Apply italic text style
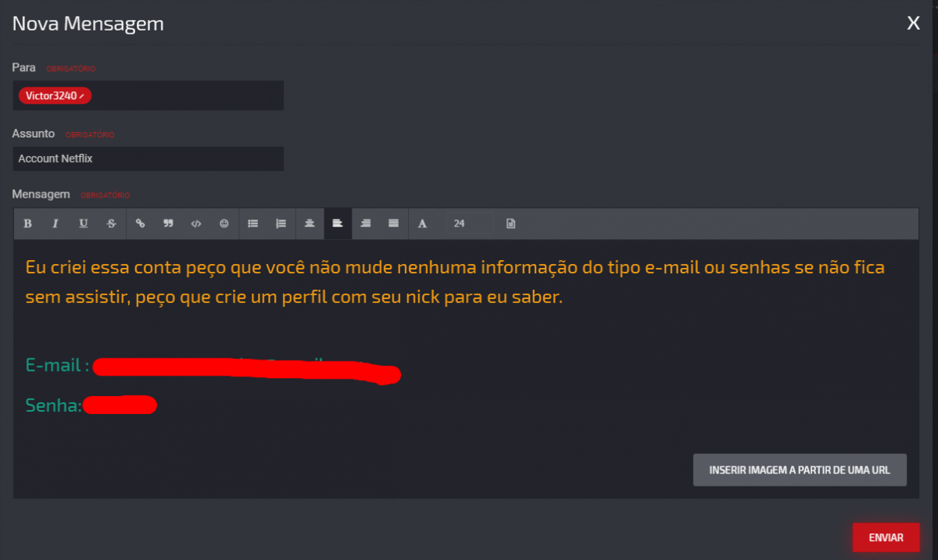Image resolution: width=938 pixels, height=560 pixels. [x=55, y=223]
